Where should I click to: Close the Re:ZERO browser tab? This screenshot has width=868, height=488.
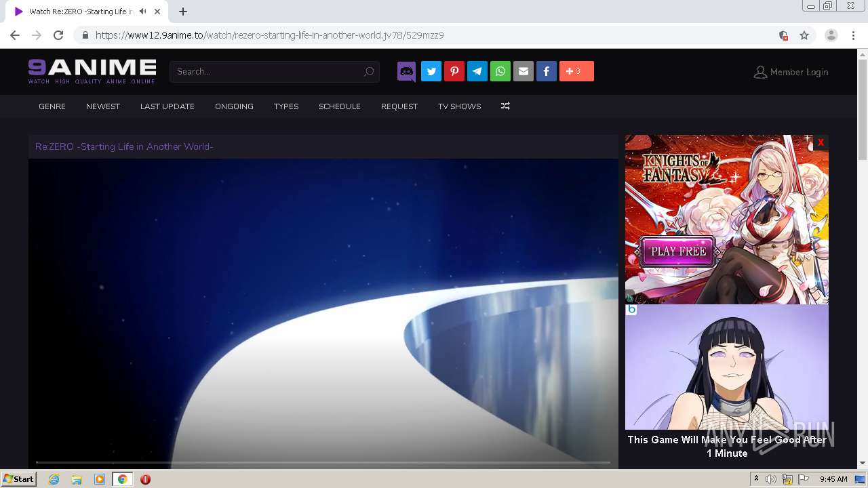tap(159, 12)
